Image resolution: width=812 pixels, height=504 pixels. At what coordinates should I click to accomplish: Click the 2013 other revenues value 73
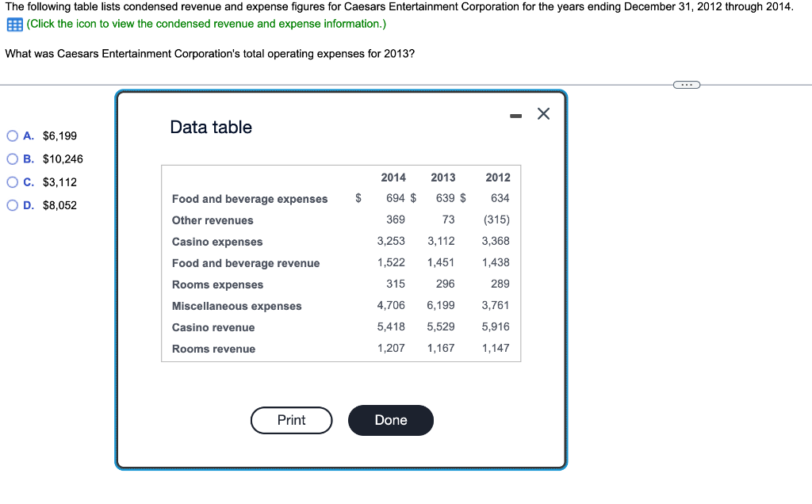point(449,220)
